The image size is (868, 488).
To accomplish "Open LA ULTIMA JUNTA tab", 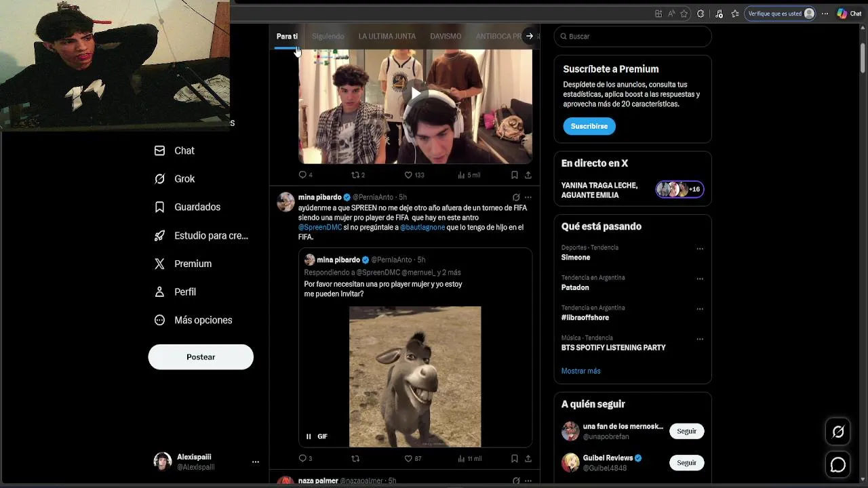I will [x=387, y=36].
